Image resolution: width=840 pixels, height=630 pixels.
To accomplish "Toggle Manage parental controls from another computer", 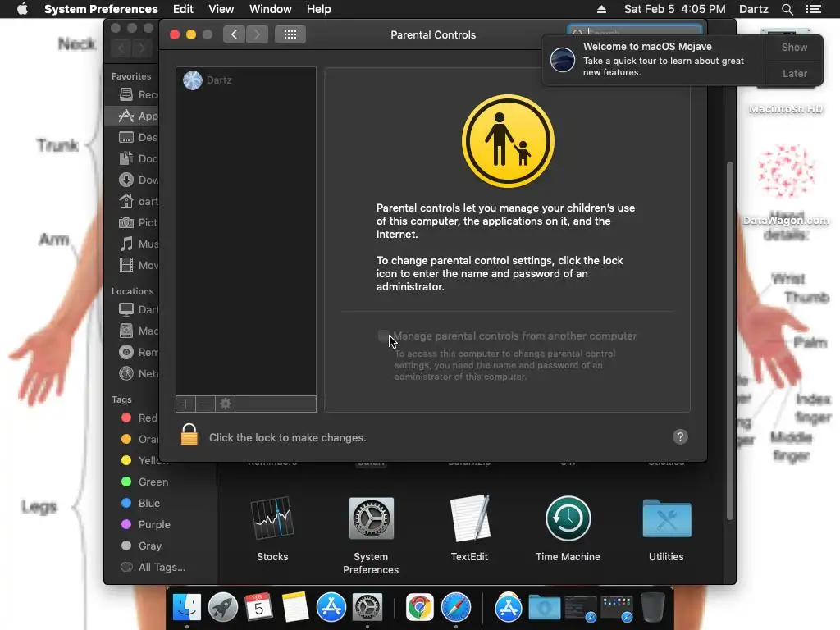I will pyautogui.click(x=384, y=336).
